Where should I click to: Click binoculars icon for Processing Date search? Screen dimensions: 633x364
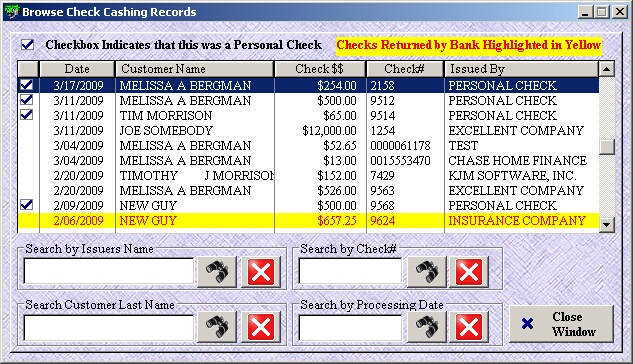427,327
